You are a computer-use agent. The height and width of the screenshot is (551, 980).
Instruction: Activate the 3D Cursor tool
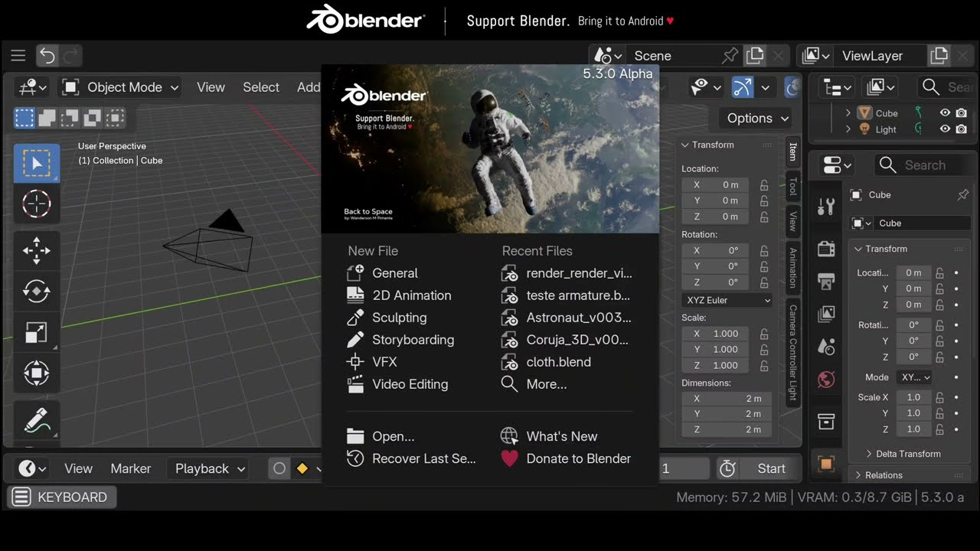pos(36,204)
